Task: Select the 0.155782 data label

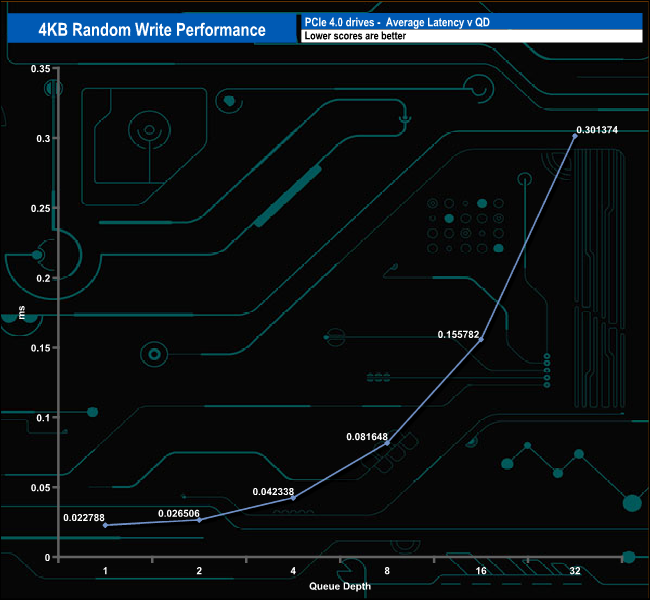Action: tap(458, 334)
